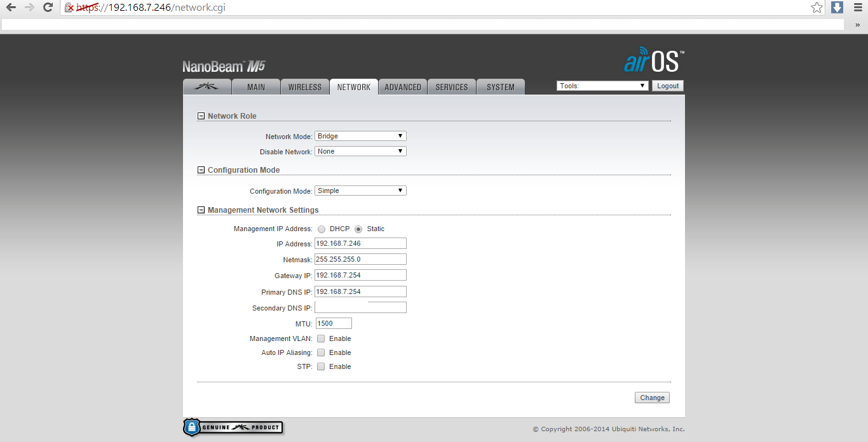Open the Configuration Mode dropdown

tap(360, 191)
